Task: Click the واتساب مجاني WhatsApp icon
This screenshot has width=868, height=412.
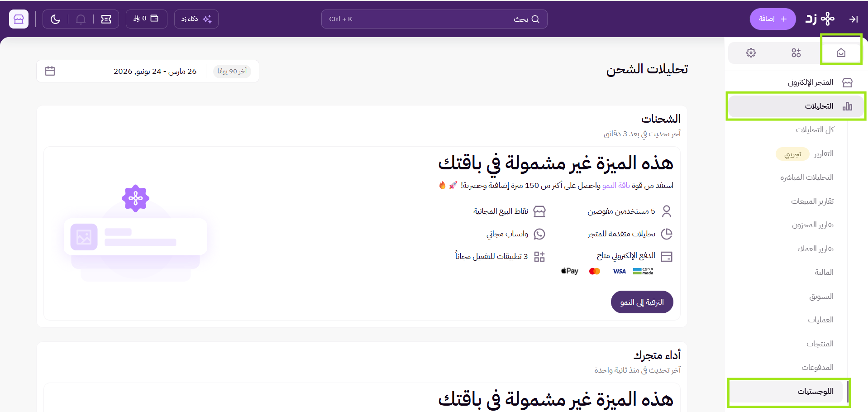Action: (539, 234)
